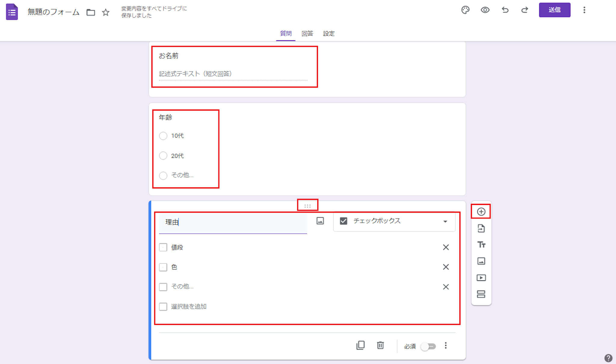Open the form's more options menu

pos(584,10)
